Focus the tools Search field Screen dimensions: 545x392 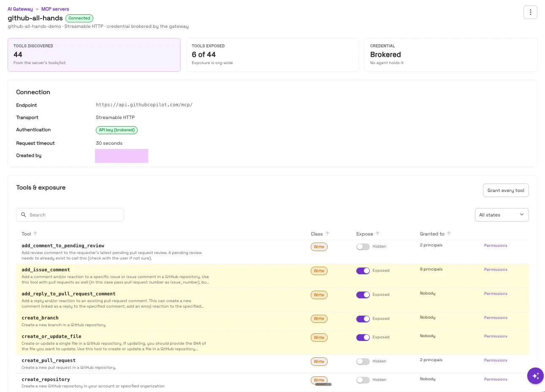point(70,215)
